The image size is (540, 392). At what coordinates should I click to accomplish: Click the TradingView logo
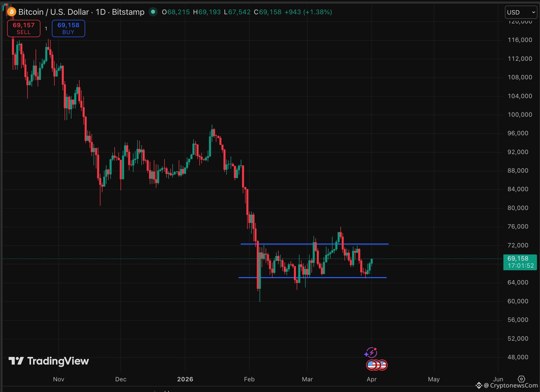point(49,361)
